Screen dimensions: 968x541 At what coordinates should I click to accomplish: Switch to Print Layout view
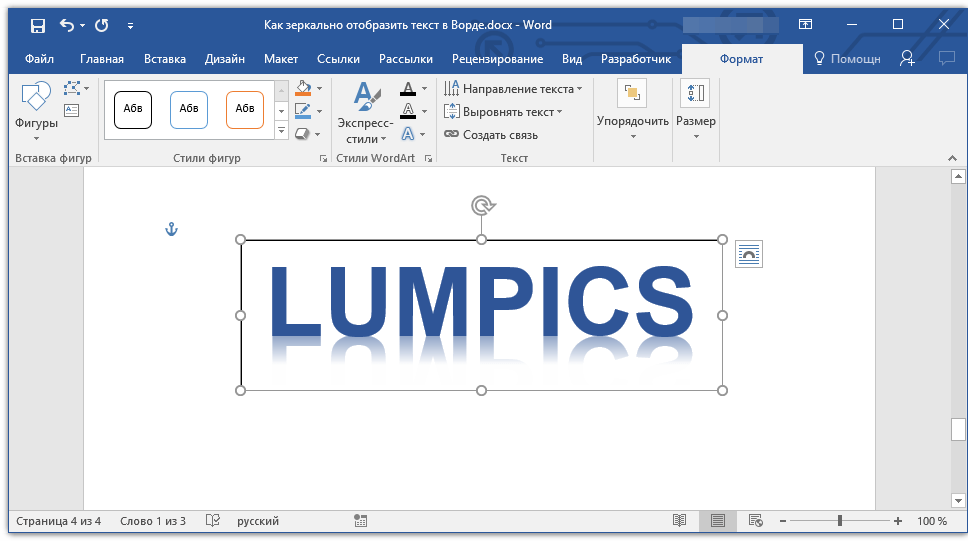[x=717, y=521]
